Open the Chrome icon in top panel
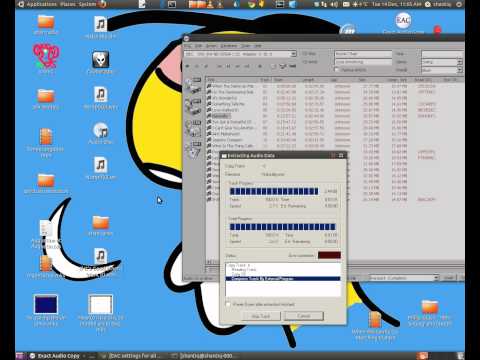Viewport: 480px width, 360px height. click(x=252, y=4)
